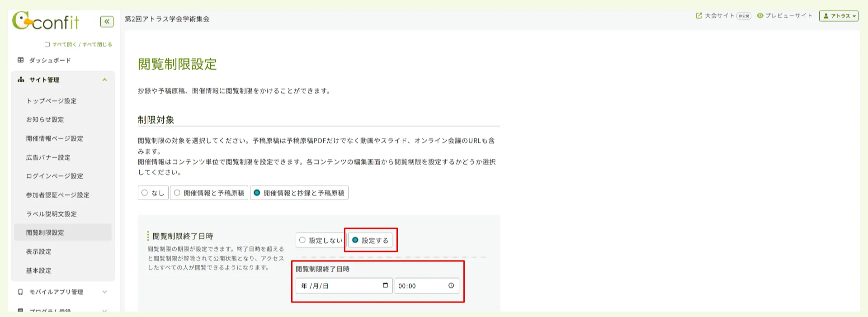
Task: Open 参加者認証ページ設定 menu item
Action: coord(57,195)
